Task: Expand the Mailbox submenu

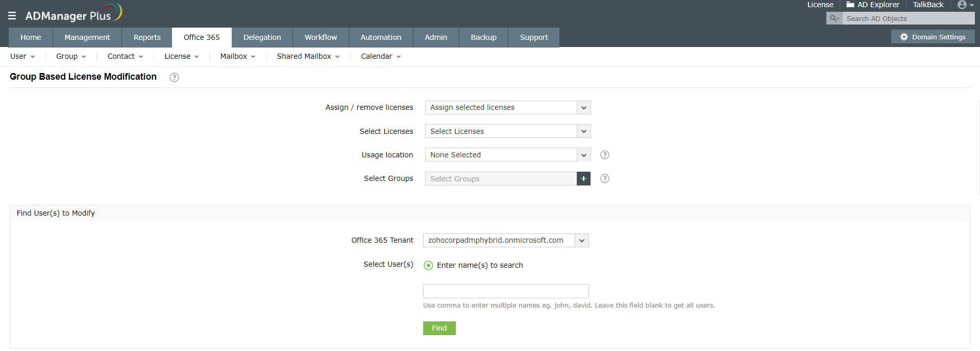Action: tap(238, 56)
